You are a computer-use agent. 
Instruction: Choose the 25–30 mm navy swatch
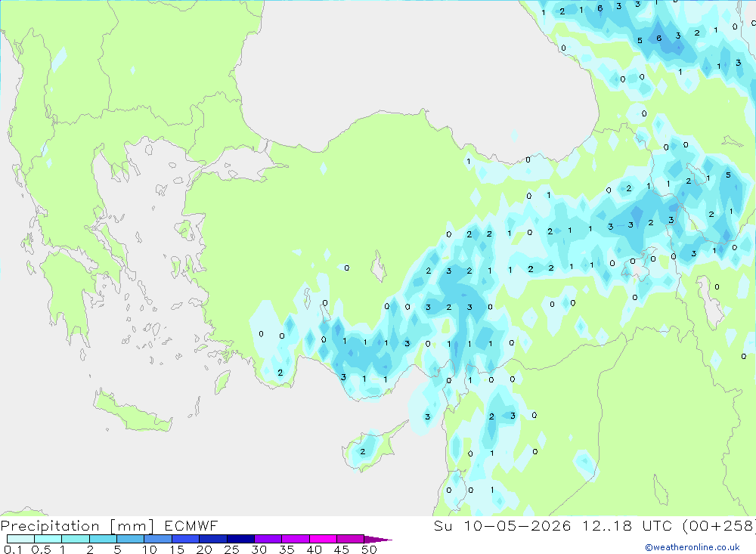click(x=240, y=539)
